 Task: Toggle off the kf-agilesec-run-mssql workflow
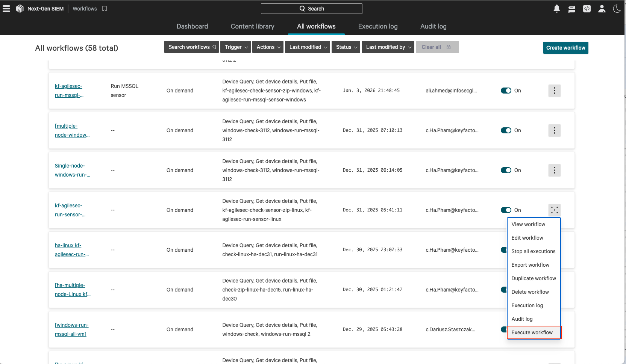click(x=506, y=91)
